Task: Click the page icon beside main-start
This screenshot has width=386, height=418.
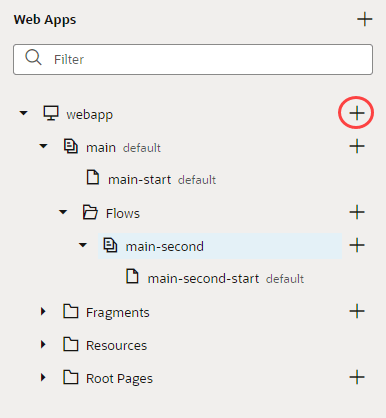Action: [93, 177]
